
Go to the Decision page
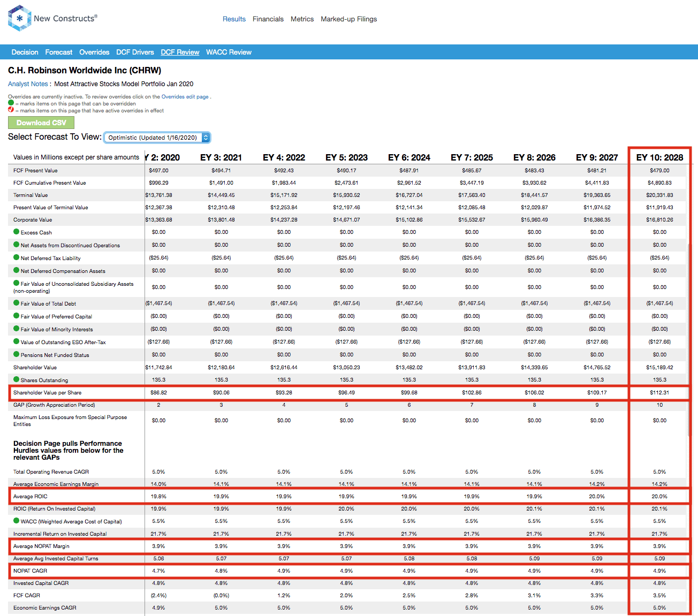pyautogui.click(x=25, y=52)
